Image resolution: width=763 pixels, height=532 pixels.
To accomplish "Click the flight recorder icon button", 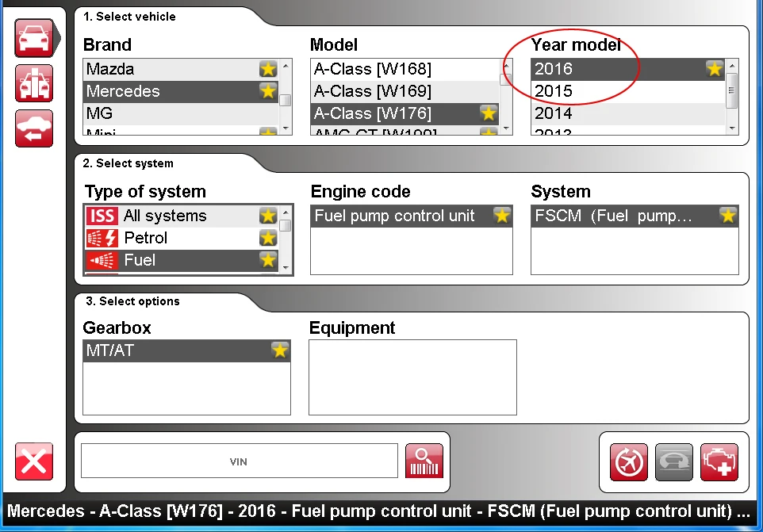I will point(629,462).
